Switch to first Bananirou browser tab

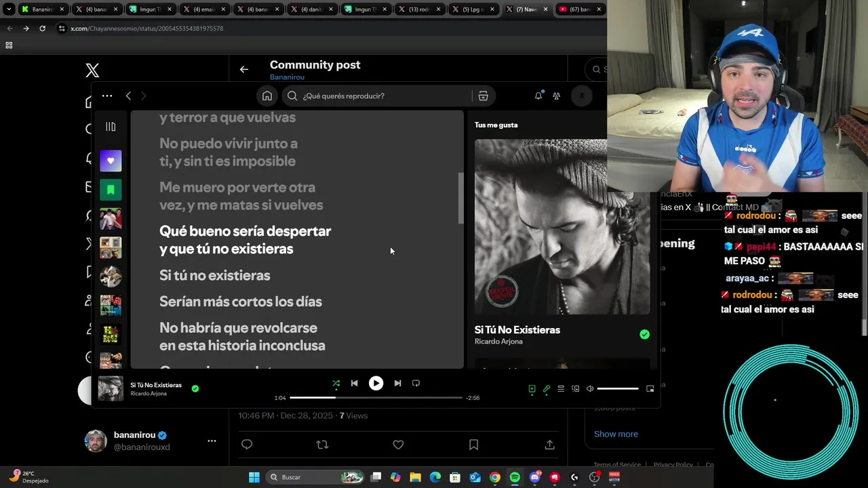[x=43, y=9]
